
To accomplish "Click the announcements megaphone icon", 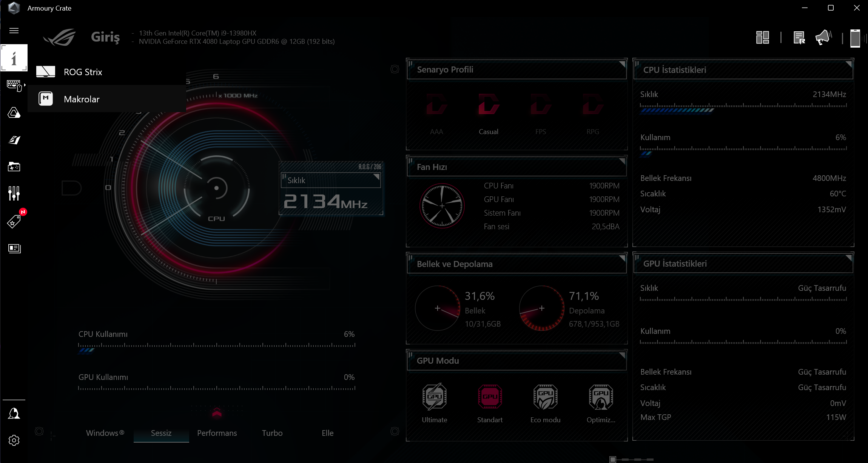I will (823, 38).
